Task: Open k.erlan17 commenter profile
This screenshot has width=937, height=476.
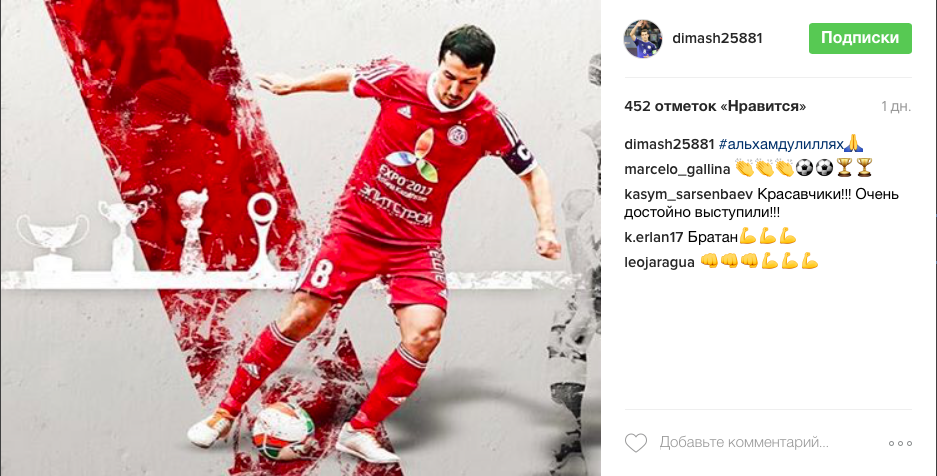Action: [653, 237]
